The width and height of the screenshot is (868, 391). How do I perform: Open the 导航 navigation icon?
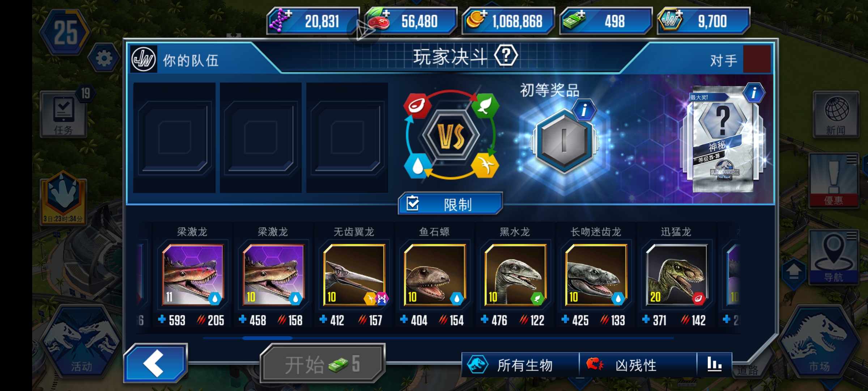(834, 256)
